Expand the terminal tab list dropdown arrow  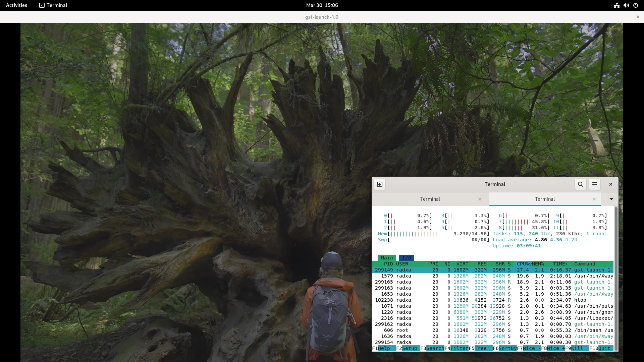point(611,199)
